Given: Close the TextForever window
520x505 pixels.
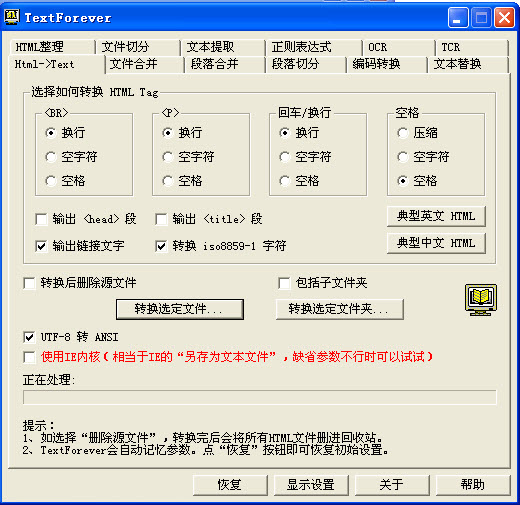Looking at the screenshot, I should coord(504,17).
